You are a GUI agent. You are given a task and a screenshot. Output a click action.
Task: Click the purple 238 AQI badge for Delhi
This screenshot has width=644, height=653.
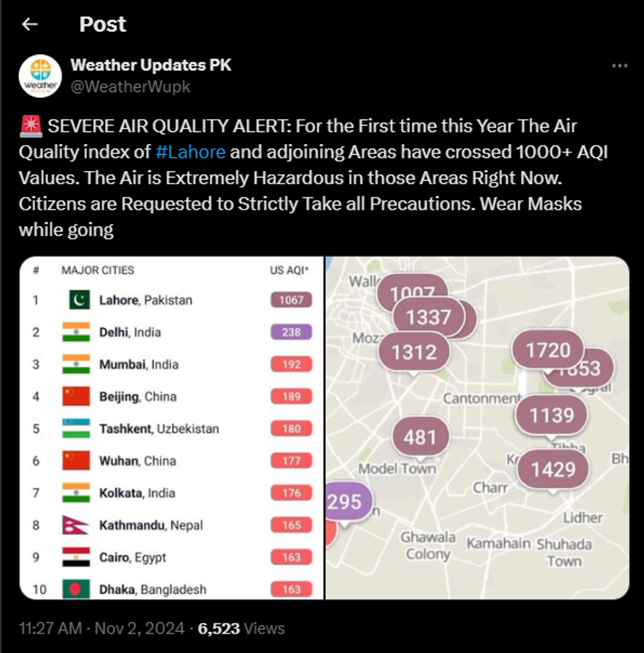291,333
